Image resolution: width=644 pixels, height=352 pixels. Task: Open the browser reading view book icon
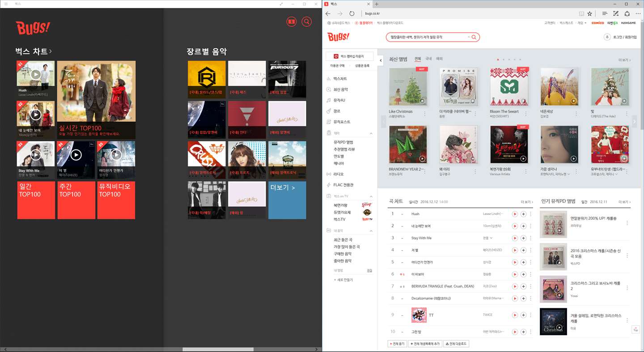point(581,13)
